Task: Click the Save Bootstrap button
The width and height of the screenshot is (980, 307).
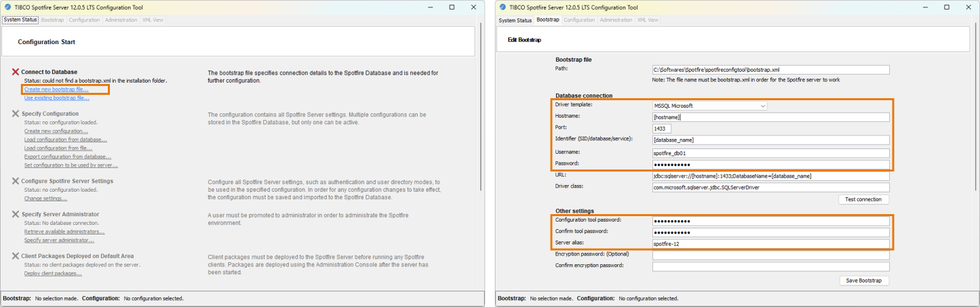Action: [863, 281]
